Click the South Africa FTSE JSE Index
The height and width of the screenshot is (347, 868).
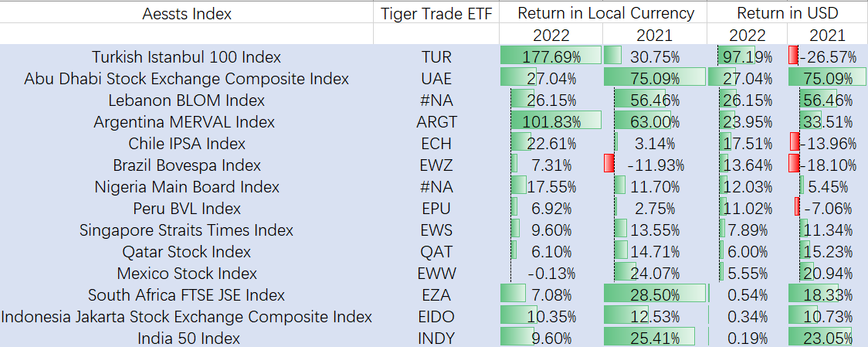tap(186, 295)
